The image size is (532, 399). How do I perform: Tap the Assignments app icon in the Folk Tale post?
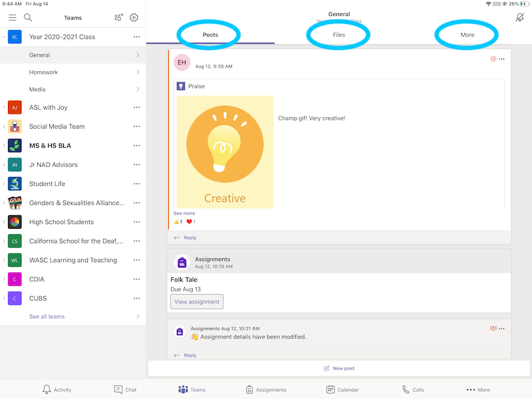182,262
